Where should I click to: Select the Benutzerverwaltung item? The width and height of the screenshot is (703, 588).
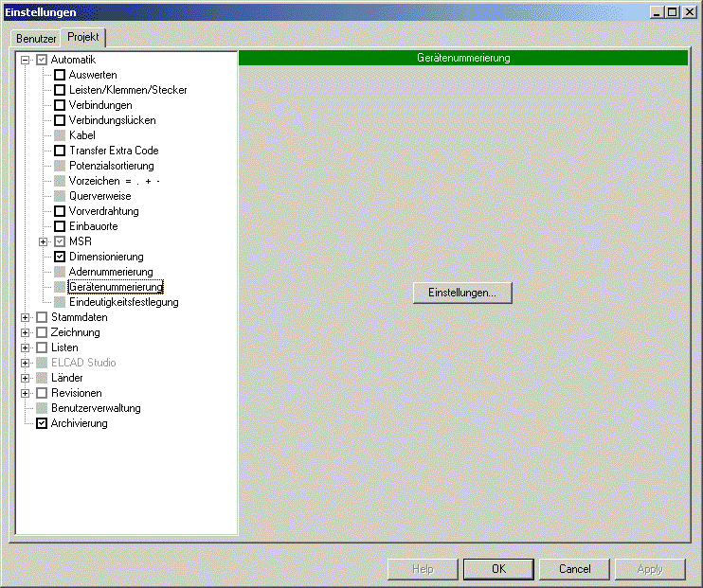[x=96, y=408]
